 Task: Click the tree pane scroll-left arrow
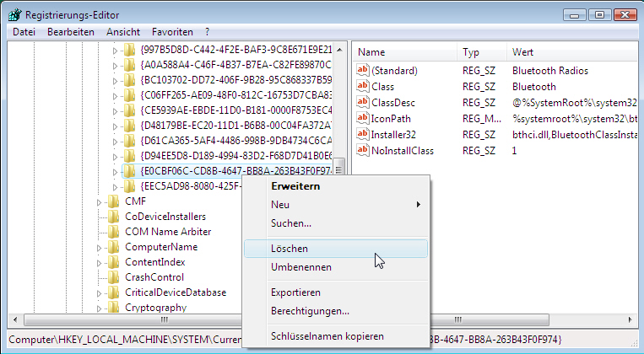tap(15, 319)
